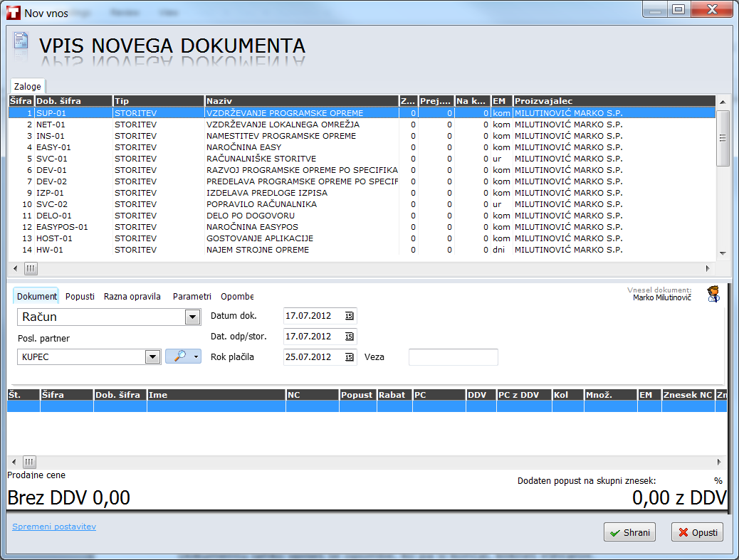Sort stock list by Naziv column

pyautogui.click(x=302, y=101)
